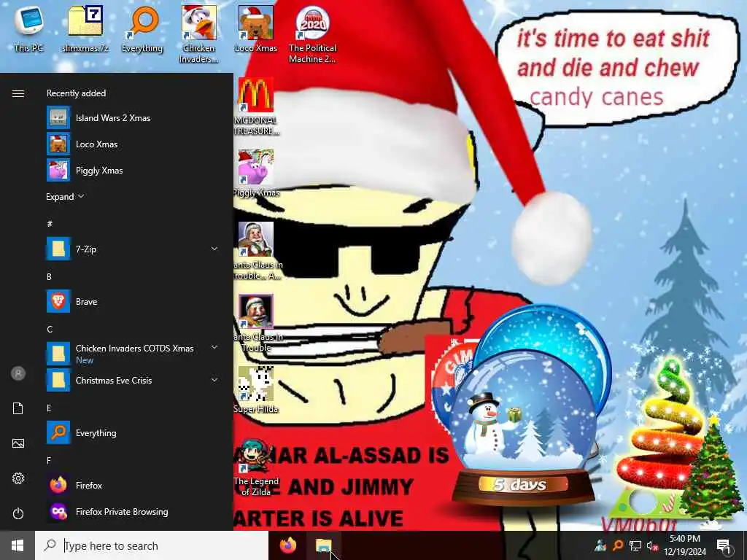The image size is (747, 560).
Task: Open the taskbar clock and date
Action: coord(684,545)
